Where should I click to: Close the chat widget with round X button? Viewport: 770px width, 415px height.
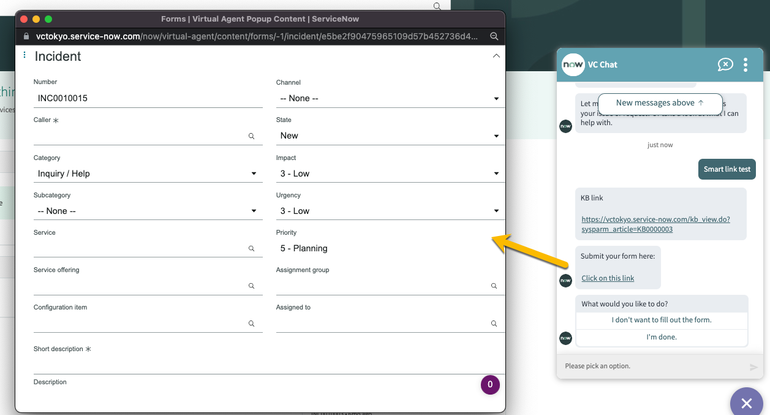point(746,403)
